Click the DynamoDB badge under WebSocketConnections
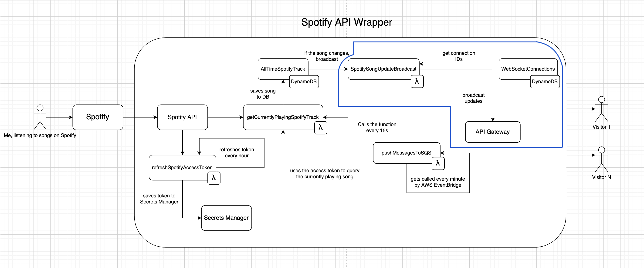 point(545,82)
